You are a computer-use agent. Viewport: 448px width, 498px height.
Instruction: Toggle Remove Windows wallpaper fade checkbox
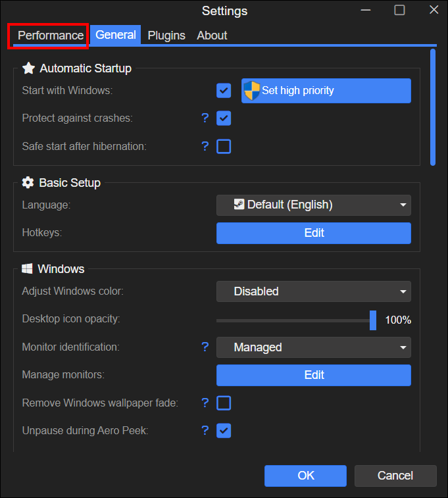224,403
